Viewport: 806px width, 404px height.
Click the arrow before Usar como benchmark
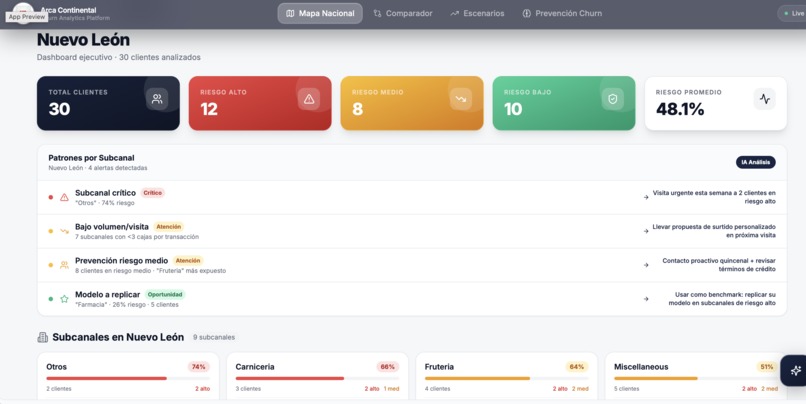pos(646,299)
